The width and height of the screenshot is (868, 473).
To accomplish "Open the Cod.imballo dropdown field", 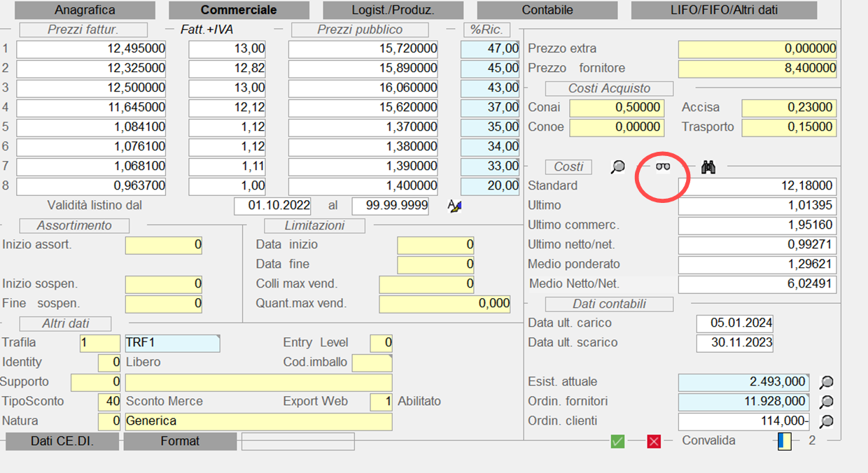I will 372,362.
